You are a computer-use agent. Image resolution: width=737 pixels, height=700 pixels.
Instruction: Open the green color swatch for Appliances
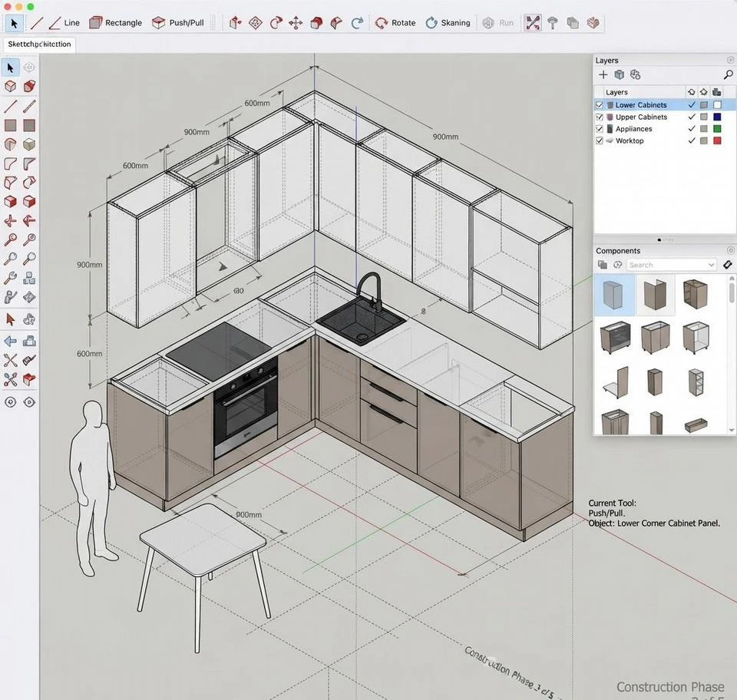(x=717, y=129)
